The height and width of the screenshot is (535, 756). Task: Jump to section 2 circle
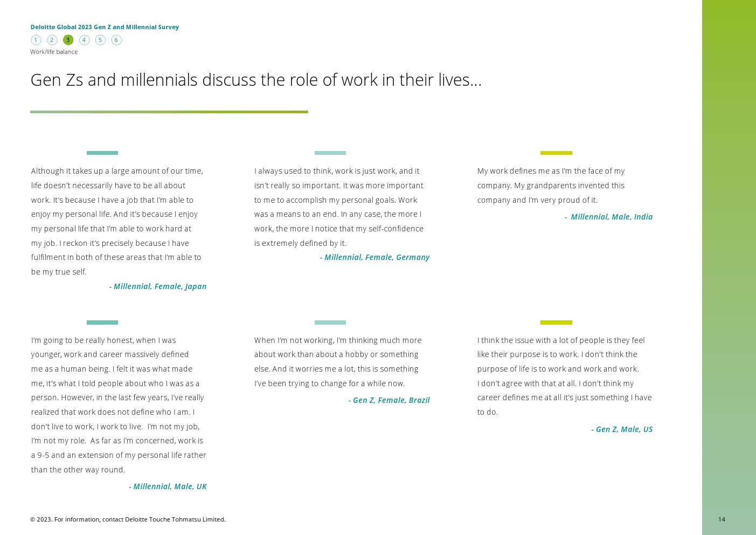pyautogui.click(x=52, y=40)
